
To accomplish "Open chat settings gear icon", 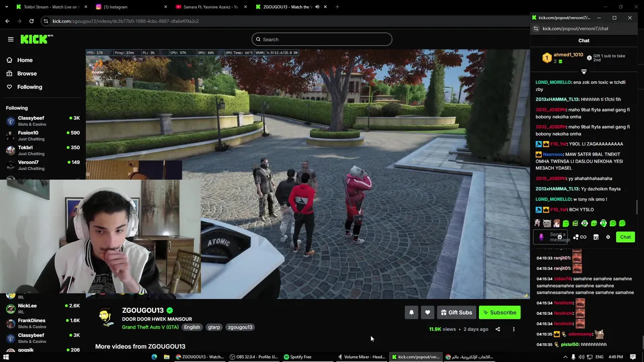I will coord(608,237).
